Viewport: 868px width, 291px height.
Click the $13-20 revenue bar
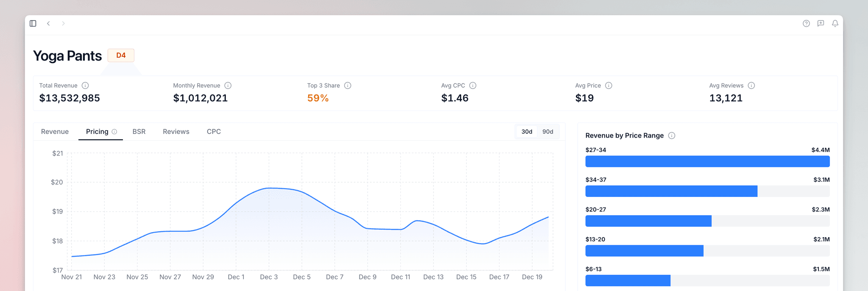(644, 251)
